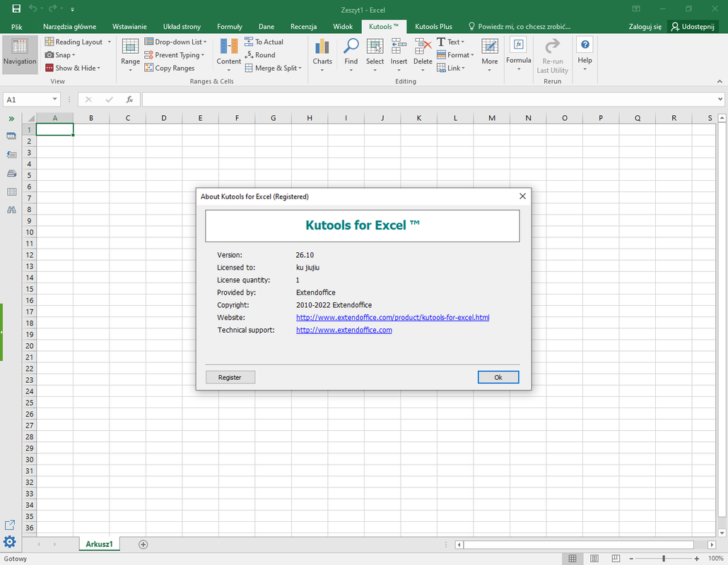The image size is (728, 565).
Task: Expand the Name Box dropdown
Action: coord(55,100)
